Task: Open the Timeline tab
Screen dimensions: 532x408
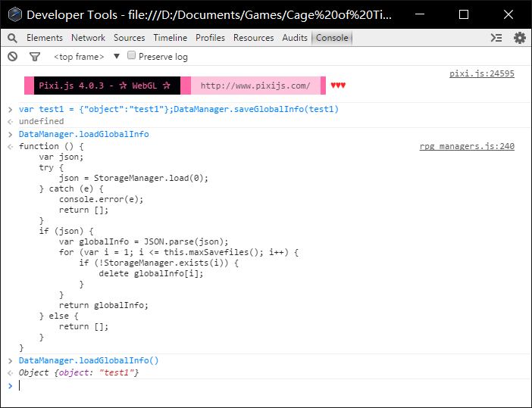Action: tap(170, 38)
